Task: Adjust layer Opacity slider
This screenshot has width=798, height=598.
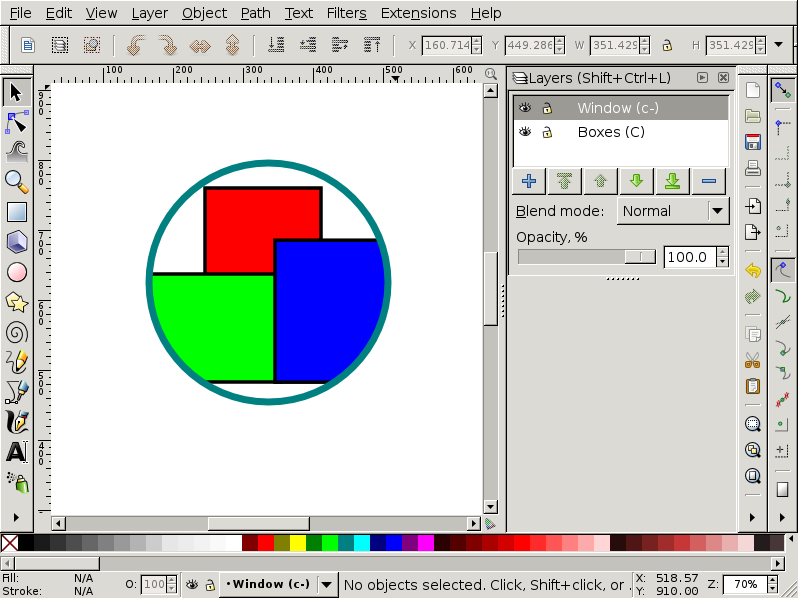Action: tap(587, 257)
